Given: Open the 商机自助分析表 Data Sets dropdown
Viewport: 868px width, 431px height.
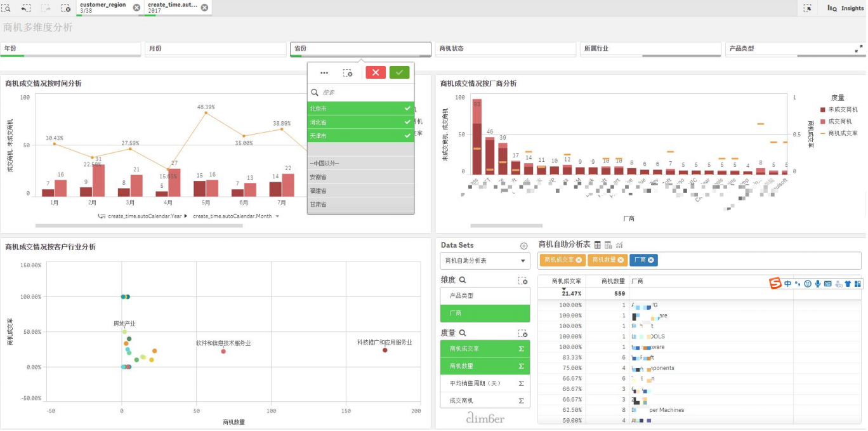Looking at the screenshot, I should click(485, 260).
